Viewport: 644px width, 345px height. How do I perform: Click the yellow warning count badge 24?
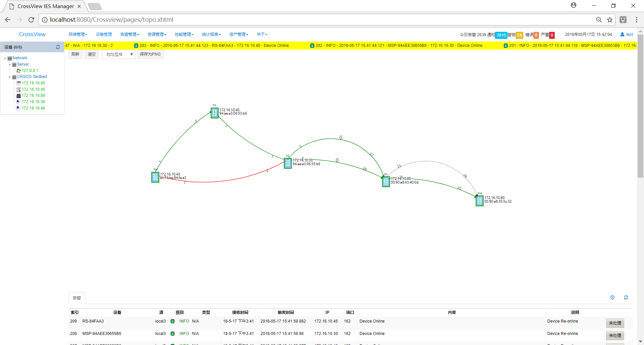[519, 35]
